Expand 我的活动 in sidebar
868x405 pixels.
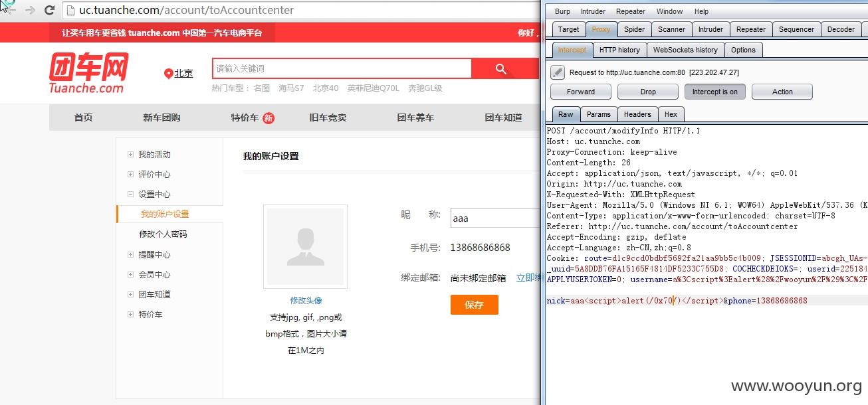(130, 155)
